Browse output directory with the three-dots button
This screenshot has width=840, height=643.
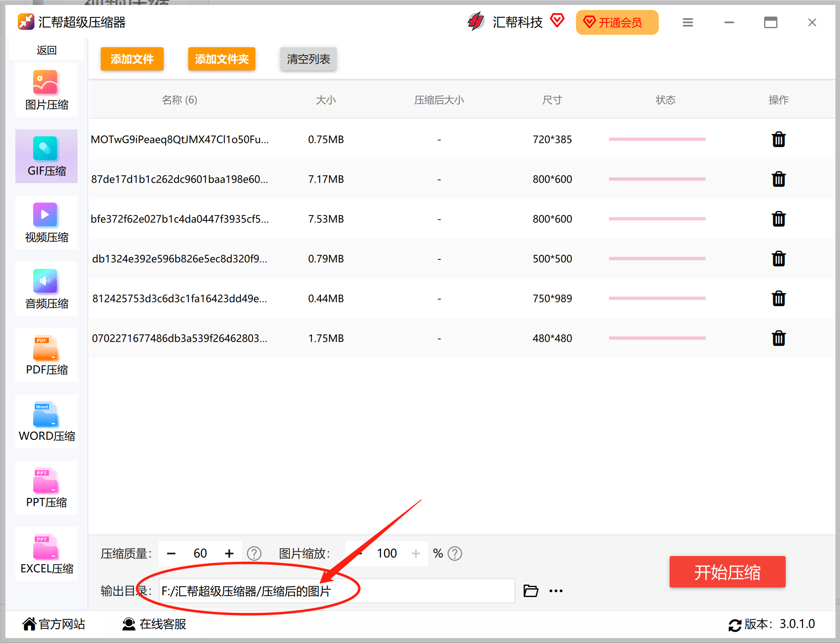pos(556,591)
